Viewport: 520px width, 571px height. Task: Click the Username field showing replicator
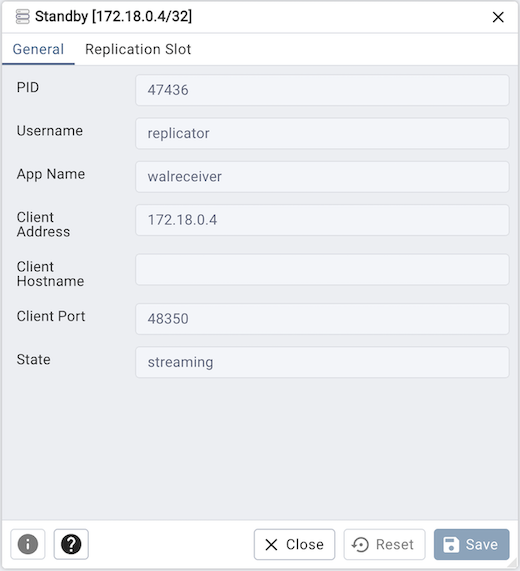point(322,133)
